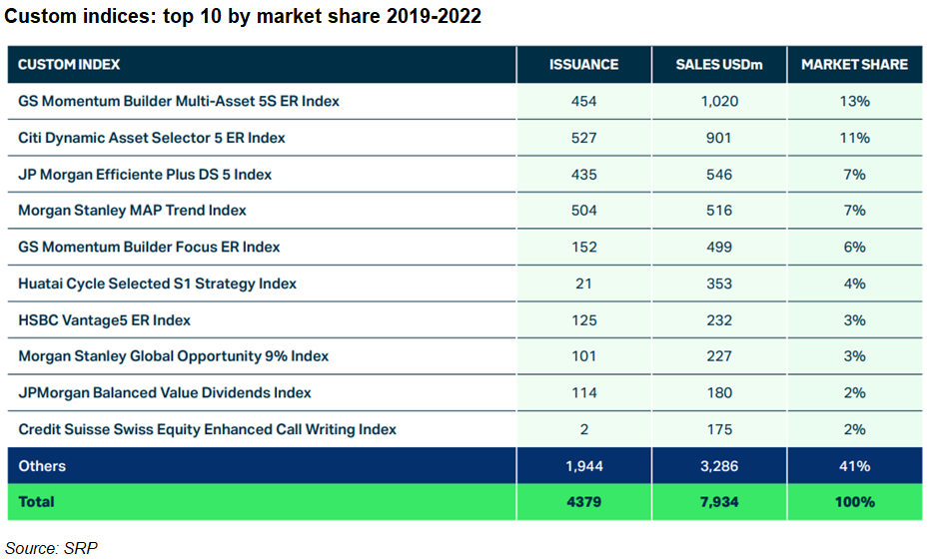Select Others issuance value 1,944
Viewport: 936px width, 560px height.
(x=583, y=466)
